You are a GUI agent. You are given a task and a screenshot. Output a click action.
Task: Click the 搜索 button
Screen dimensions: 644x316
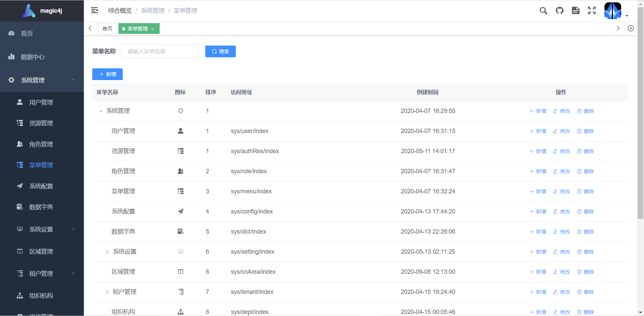(x=220, y=51)
